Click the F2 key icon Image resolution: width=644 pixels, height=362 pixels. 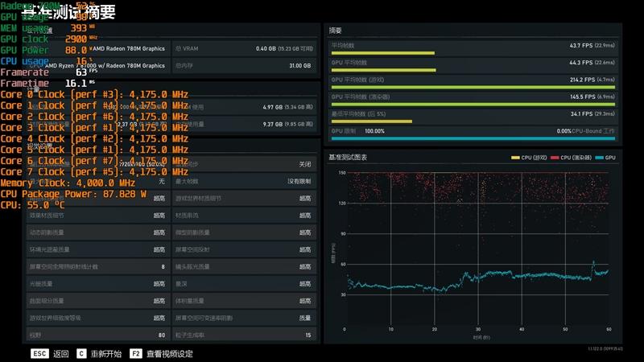135,353
